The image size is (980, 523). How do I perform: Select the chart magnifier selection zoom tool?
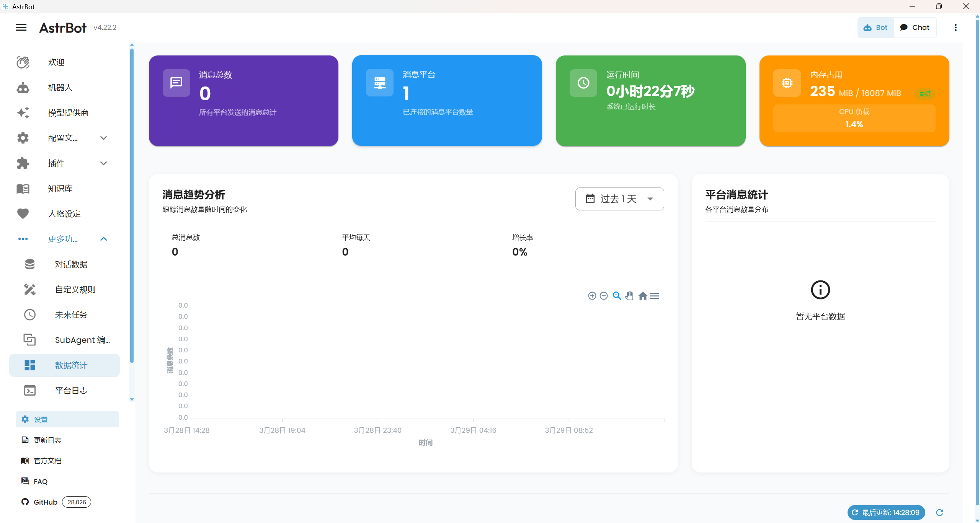click(x=617, y=296)
